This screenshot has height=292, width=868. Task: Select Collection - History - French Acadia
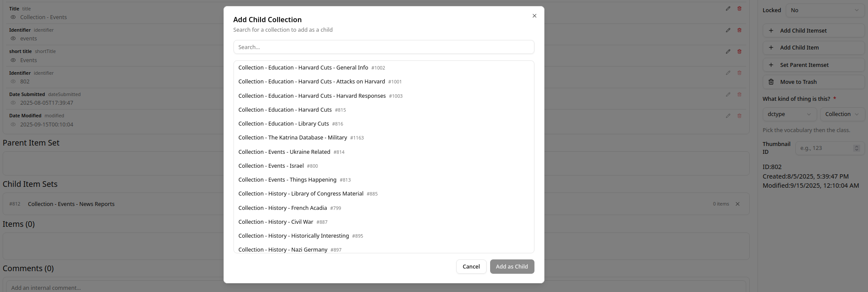coord(384,208)
